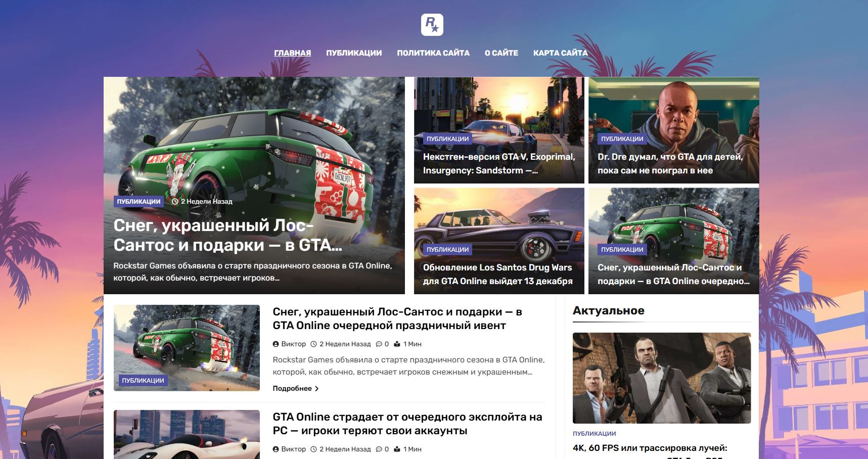868x459 pixels.
Task: Click clock icon in Снег article meta row
Action: tap(313, 344)
